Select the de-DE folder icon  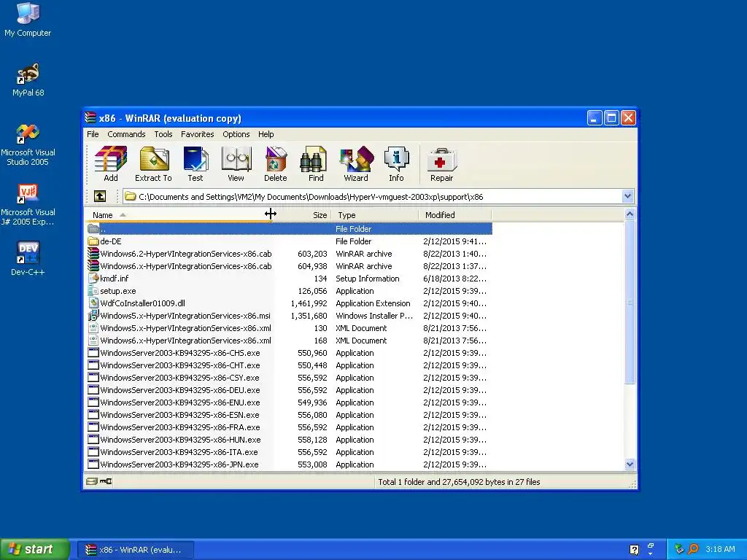[x=93, y=241]
